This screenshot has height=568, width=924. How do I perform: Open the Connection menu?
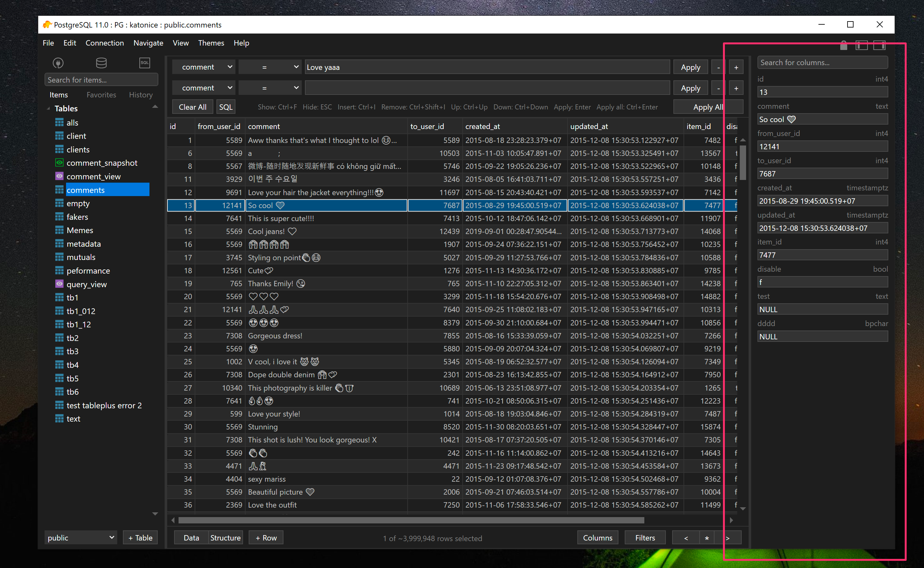(104, 43)
